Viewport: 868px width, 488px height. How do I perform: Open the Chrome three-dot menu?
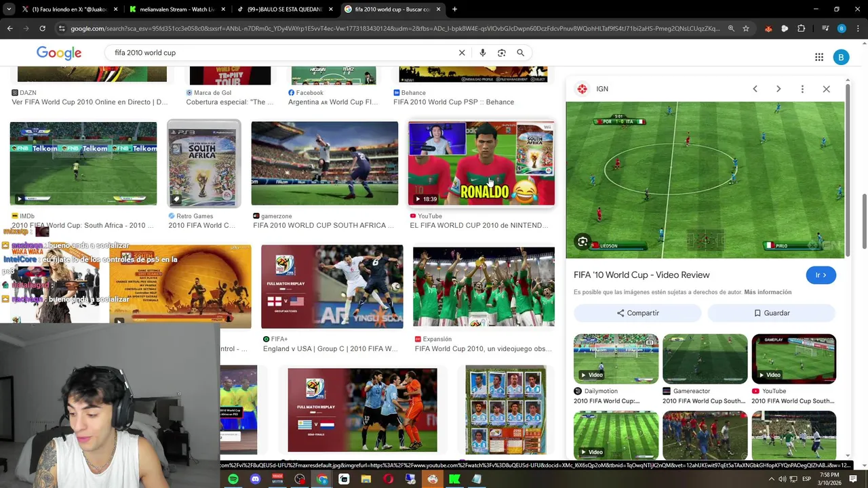pos(858,28)
